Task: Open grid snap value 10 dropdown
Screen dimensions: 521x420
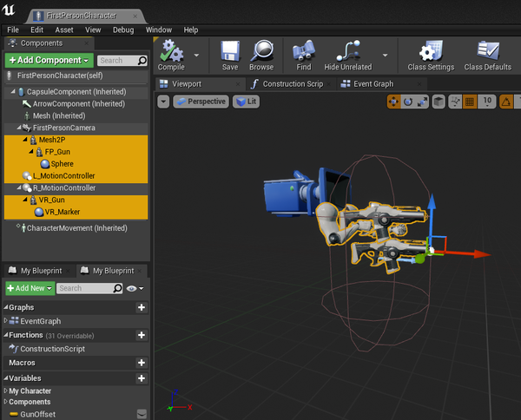Action: click(487, 102)
